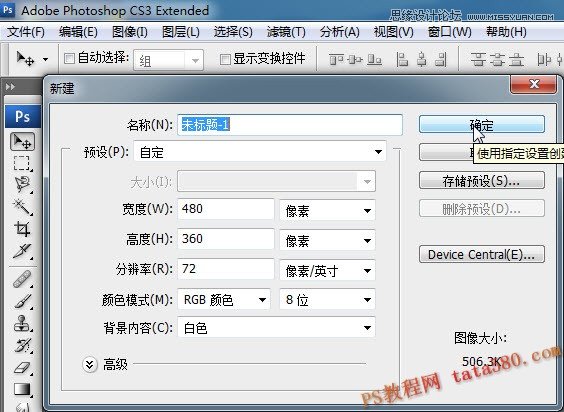This screenshot has width=564, height=412.
Task: Select the Healing Brush tool
Action: [22, 279]
